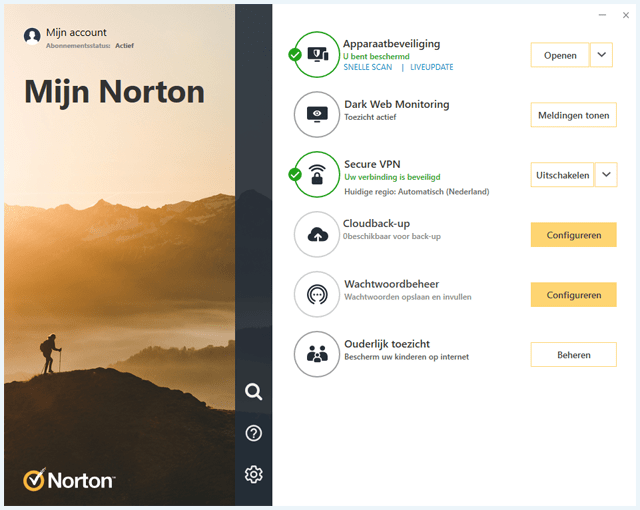The height and width of the screenshot is (510, 640).
Task: Close the Norton window
Action: coord(626,15)
